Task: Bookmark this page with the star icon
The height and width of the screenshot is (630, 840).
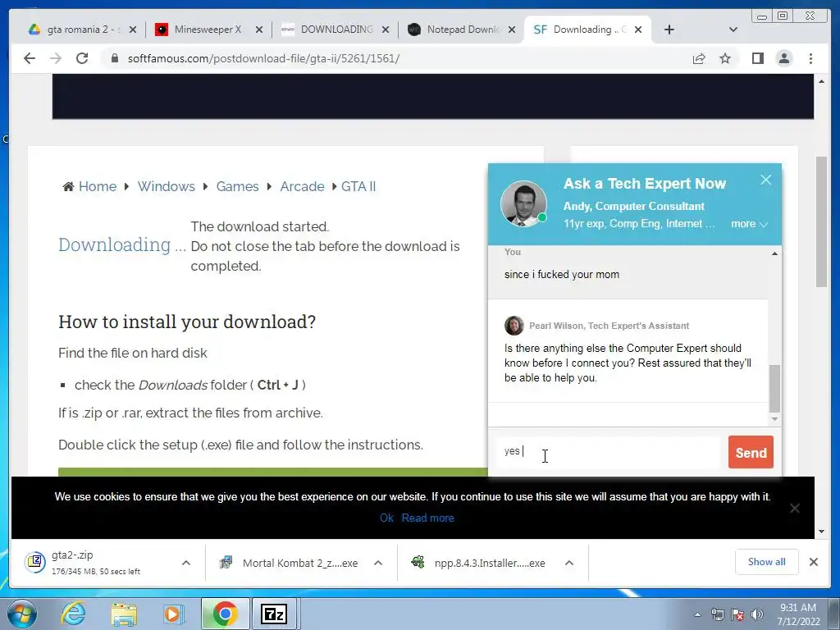Action: [725, 58]
